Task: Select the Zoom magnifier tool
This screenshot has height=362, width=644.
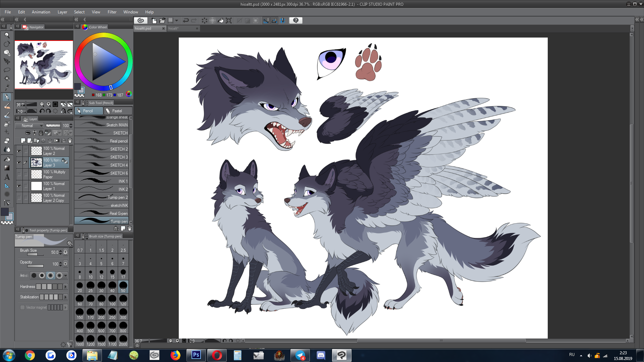Action: (x=7, y=35)
